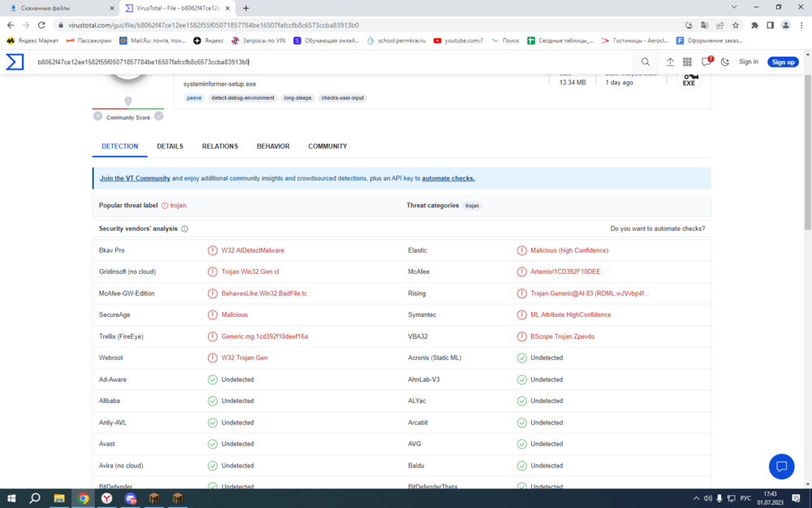This screenshot has width=812, height=508.
Task: Click Do you want to automate checks link
Action: [657, 228]
